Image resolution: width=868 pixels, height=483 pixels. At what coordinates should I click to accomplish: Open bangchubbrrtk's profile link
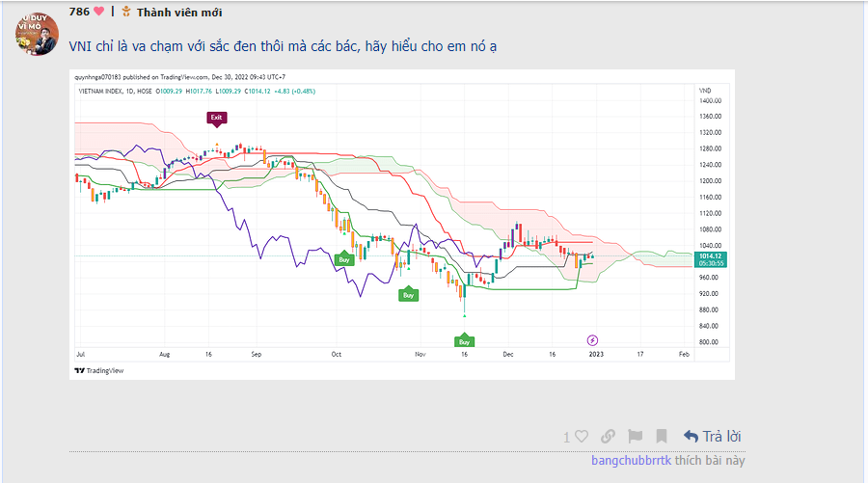pos(631,460)
